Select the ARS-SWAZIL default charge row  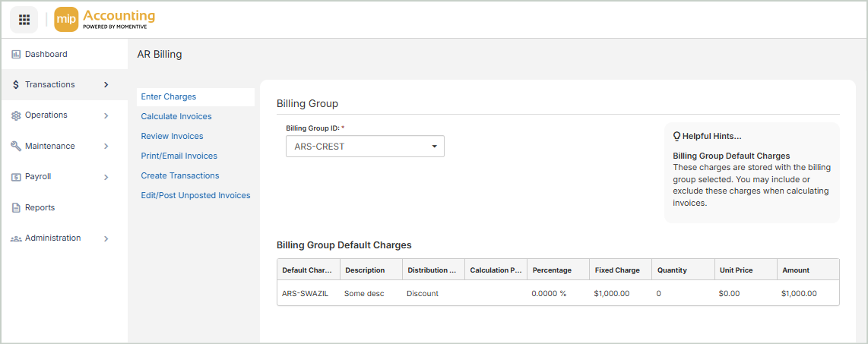click(305, 294)
